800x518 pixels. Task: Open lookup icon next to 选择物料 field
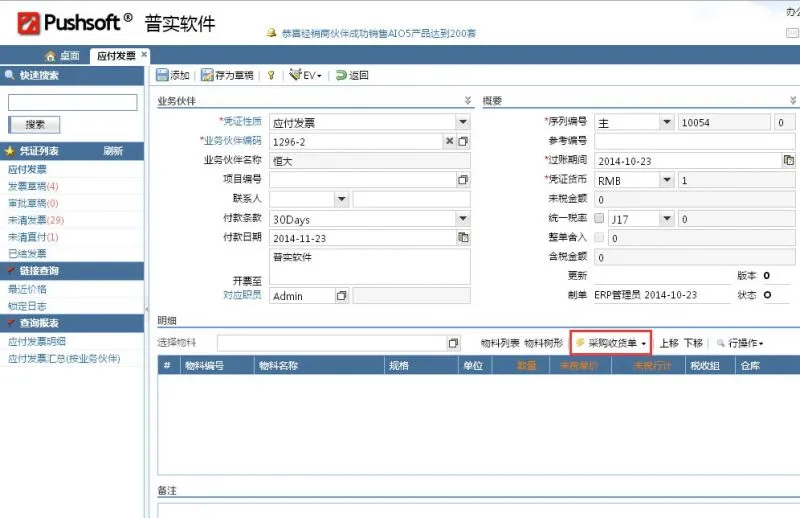point(453,343)
